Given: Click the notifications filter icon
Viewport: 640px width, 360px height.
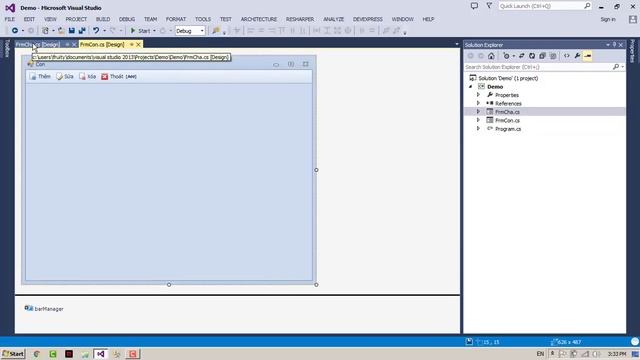Looking at the screenshot, I should point(489,6).
